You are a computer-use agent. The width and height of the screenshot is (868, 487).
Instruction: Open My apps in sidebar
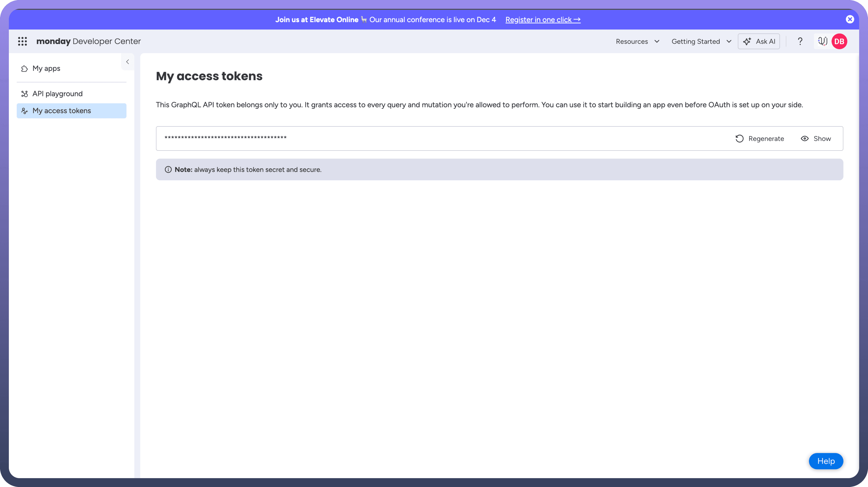[46, 68]
